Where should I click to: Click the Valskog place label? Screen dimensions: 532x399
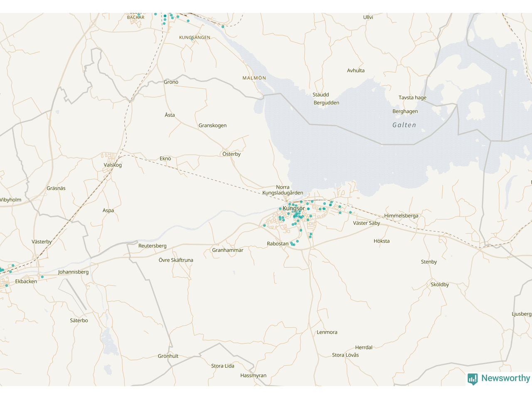pyautogui.click(x=113, y=165)
